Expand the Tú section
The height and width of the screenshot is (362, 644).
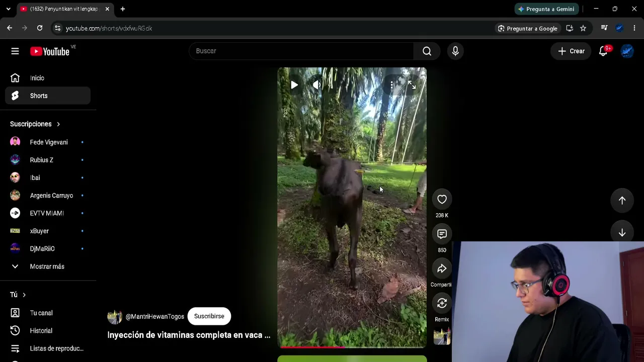coord(18,295)
